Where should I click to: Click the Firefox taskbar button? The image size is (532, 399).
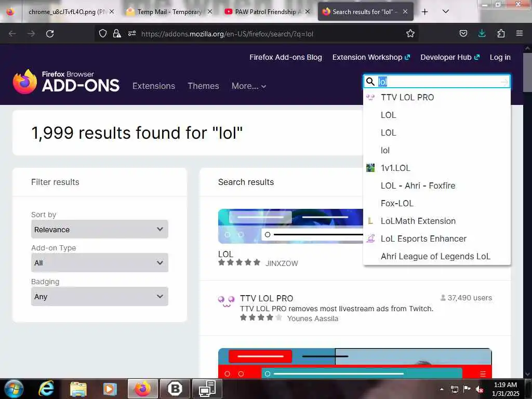point(142,389)
